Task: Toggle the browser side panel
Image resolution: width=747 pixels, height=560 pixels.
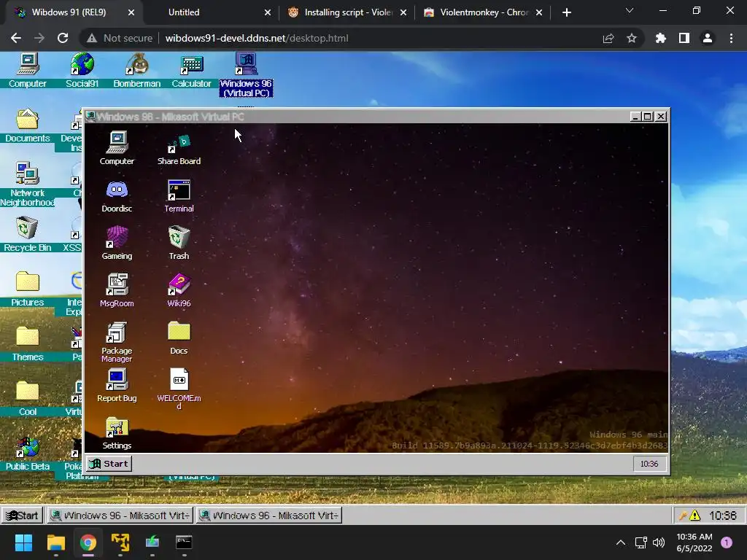Action: click(684, 38)
